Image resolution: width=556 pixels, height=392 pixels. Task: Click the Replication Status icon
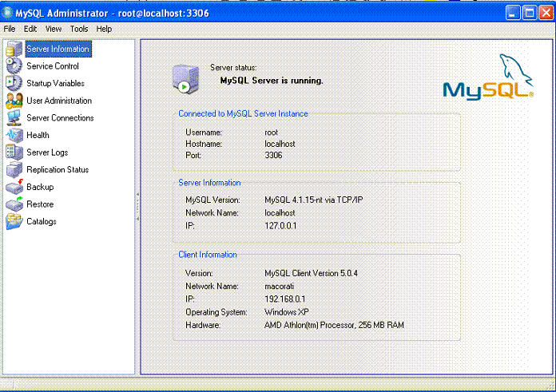click(x=14, y=170)
